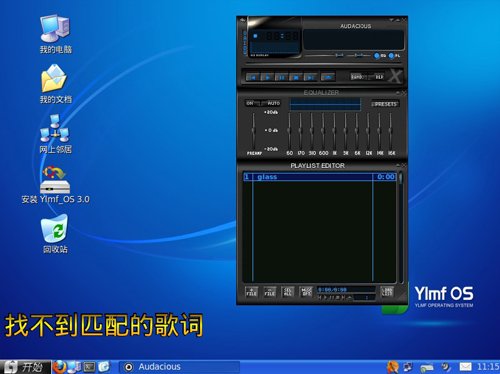This screenshot has width=500, height=374.
Task: Open the SEL ALL selection menu
Action: tap(288, 292)
